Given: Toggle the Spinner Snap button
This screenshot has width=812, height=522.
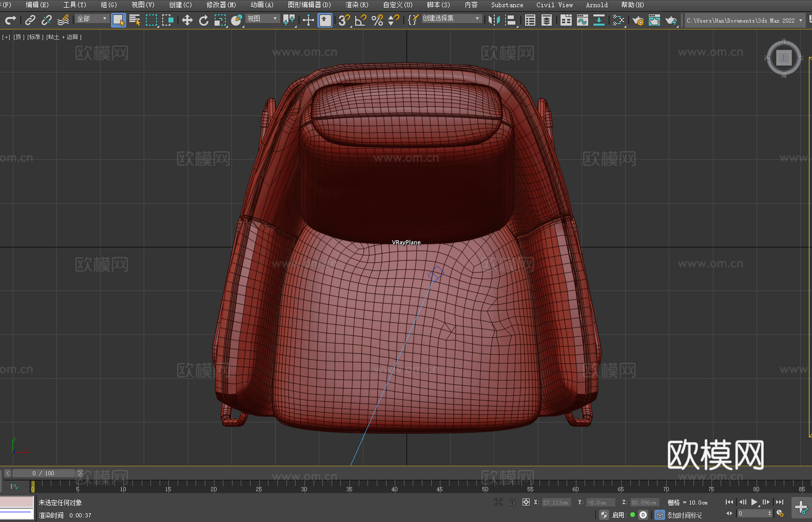Looking at the screenshot, I should [394, 20].
